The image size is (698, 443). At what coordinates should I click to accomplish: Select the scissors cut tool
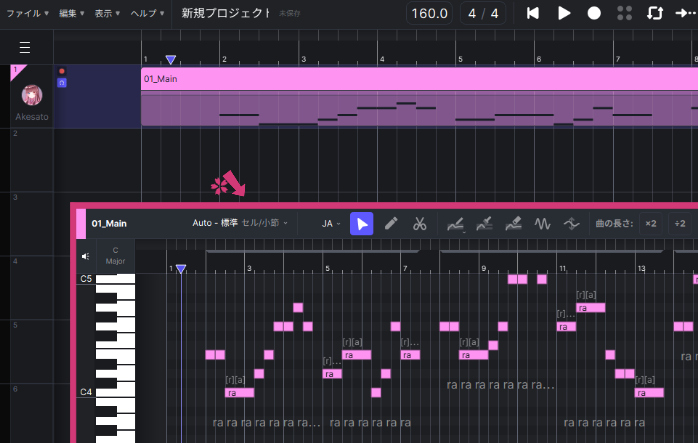click(x=420, y=224)
